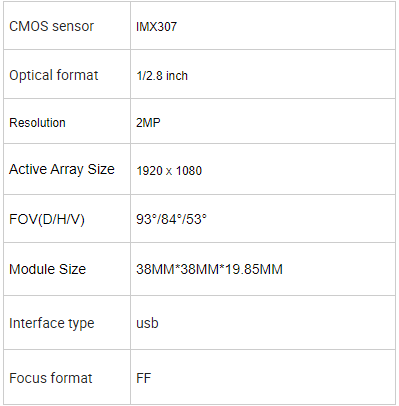Click the Interface type label

(52, 323)
